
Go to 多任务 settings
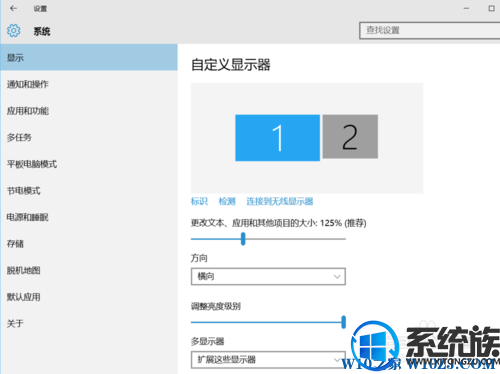[x=89, y=137]
